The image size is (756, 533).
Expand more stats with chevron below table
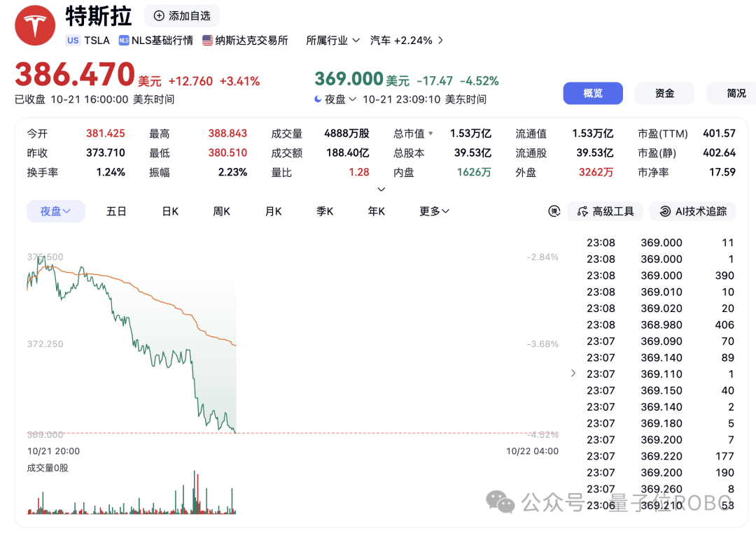381,190
